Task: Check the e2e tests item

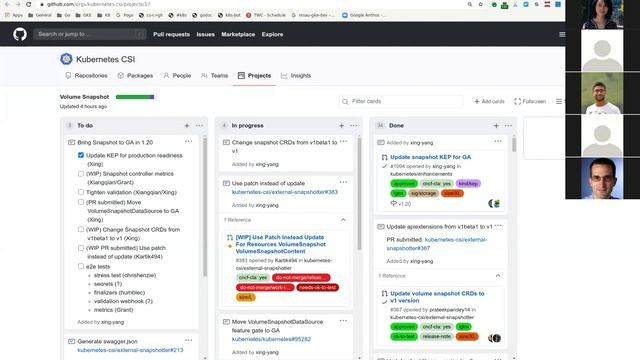Action: point(81,266)
